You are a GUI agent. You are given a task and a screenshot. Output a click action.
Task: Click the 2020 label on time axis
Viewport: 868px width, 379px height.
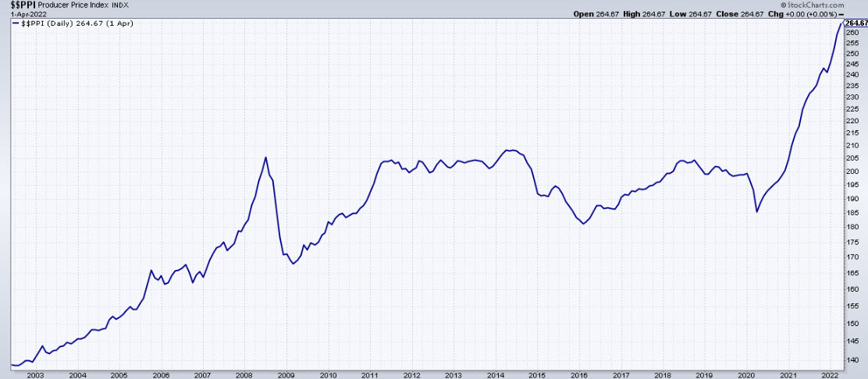point(745,374)
